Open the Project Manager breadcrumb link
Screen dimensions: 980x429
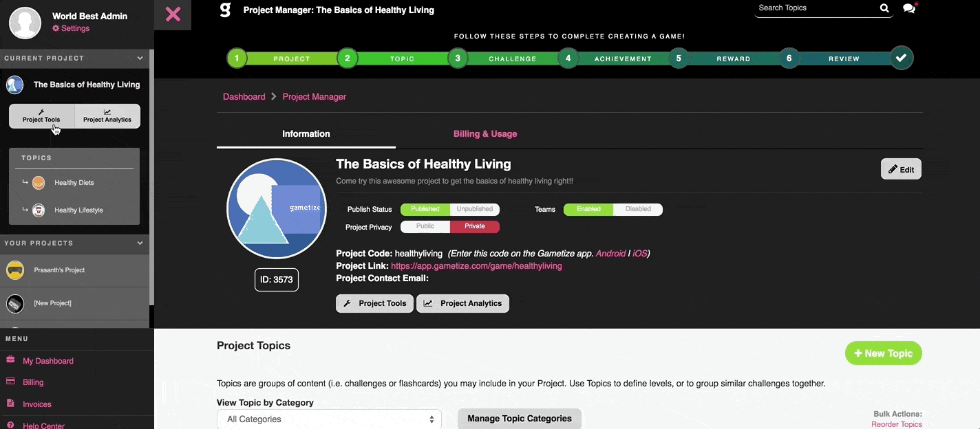pyautogui.click(x=315, y=97)
